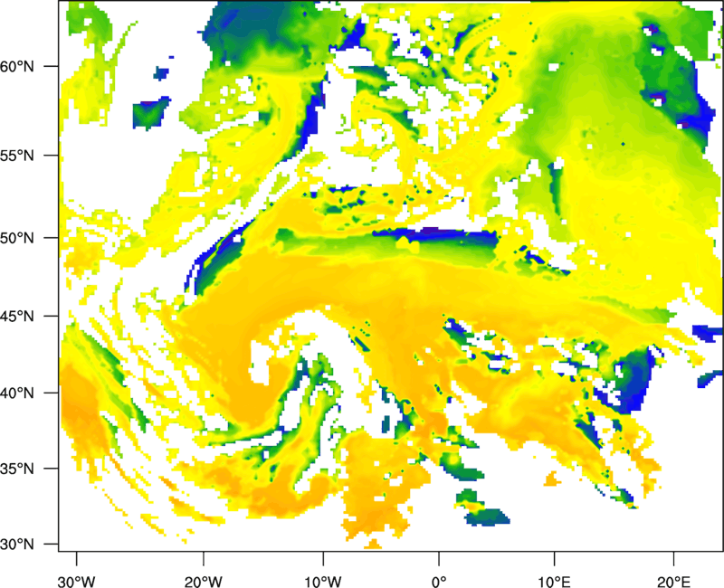
Task: Select the 55°N latitude label
Action: click(17, 156)
